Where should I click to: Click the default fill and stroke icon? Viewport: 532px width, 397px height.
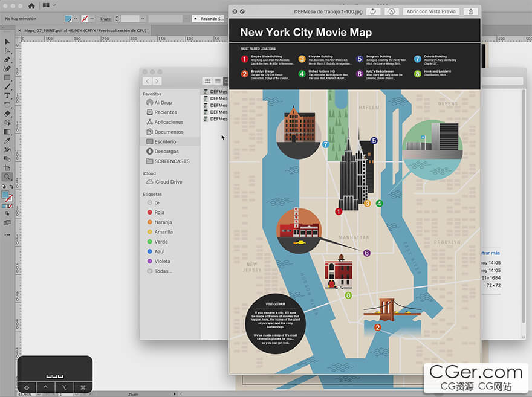[x=4, y=187]
